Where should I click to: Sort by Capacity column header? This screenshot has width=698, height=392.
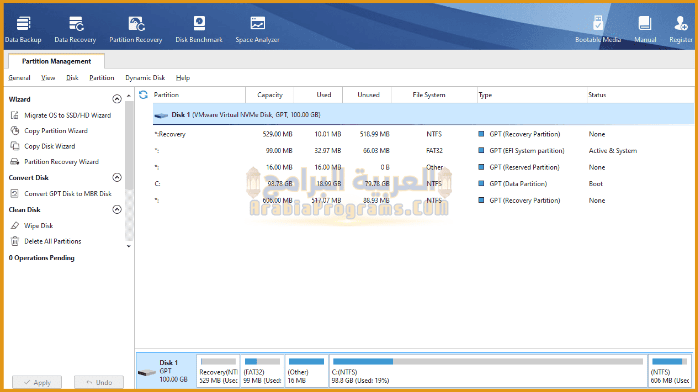click(x=270, y=95)
